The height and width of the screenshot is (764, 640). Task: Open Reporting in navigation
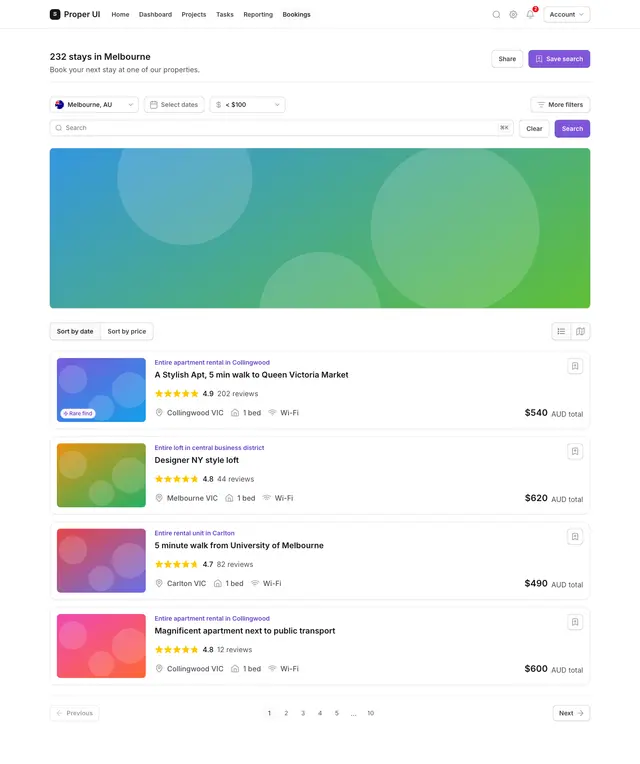click(x=258, y=15)
